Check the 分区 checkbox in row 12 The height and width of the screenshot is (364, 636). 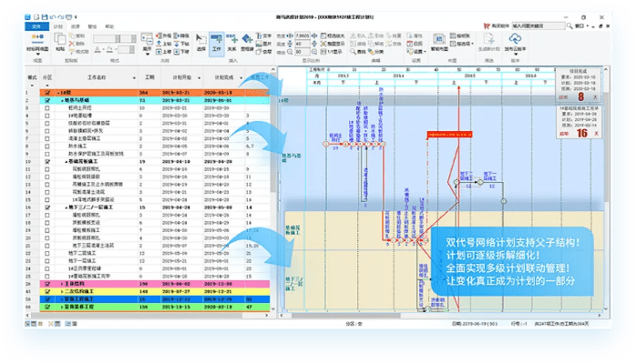point(47,177)
